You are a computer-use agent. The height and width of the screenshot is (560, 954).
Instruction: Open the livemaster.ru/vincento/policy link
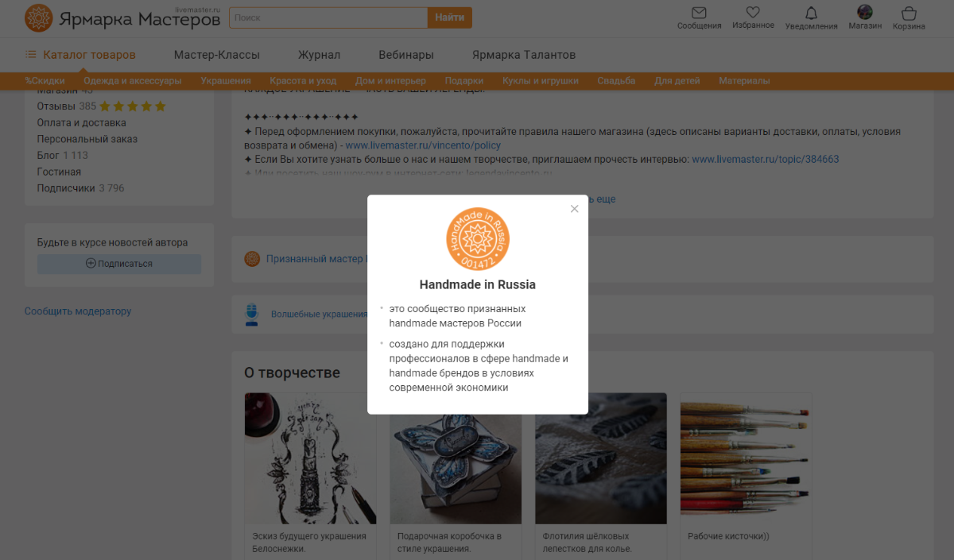[423, 146]
